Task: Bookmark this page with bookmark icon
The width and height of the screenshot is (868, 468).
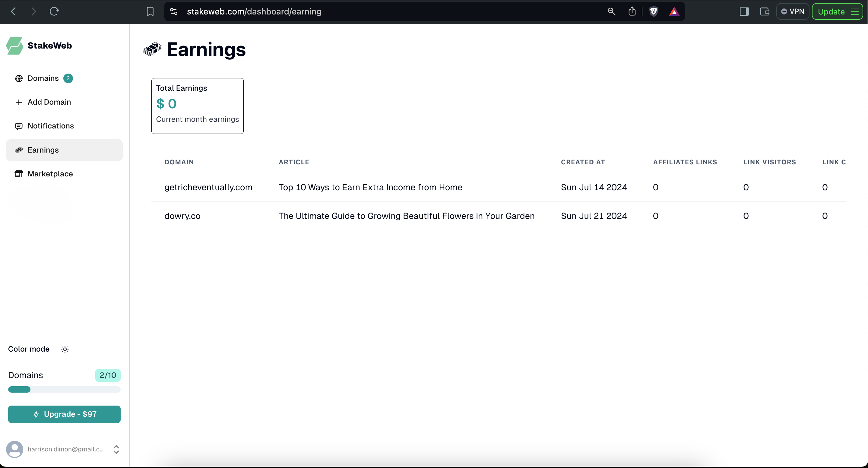Action: point(150,12)
